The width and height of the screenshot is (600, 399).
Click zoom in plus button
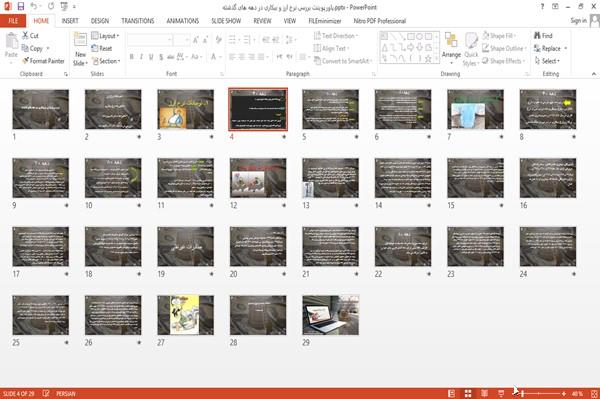564,393
